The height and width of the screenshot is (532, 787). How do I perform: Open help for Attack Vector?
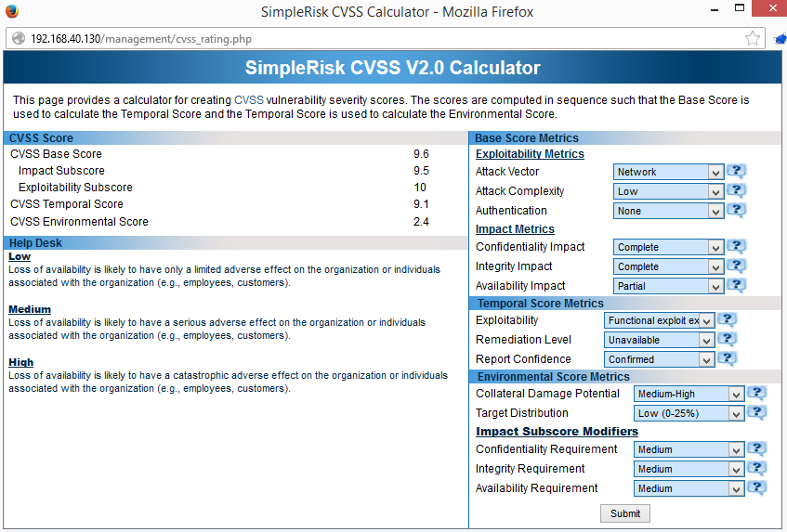click(x=736, y=172)
